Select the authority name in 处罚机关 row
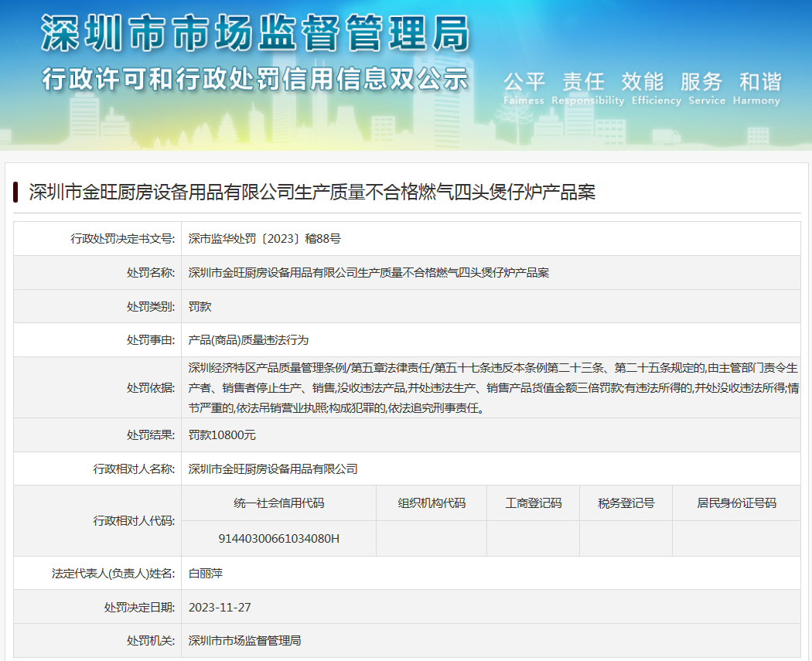 tap(244, 641)
